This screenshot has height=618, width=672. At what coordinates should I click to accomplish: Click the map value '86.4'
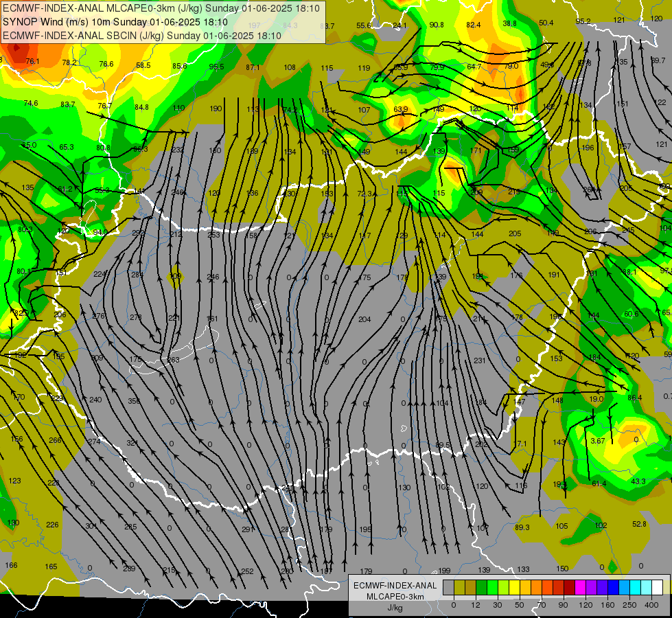click(635, 398)
